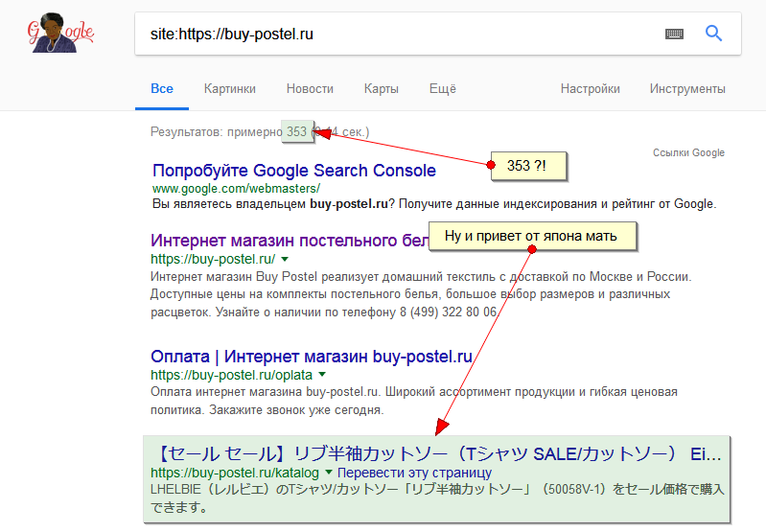Open Интернет магазин постельного белья result
This screenshot has height=532, width=766.
[290, 241]
